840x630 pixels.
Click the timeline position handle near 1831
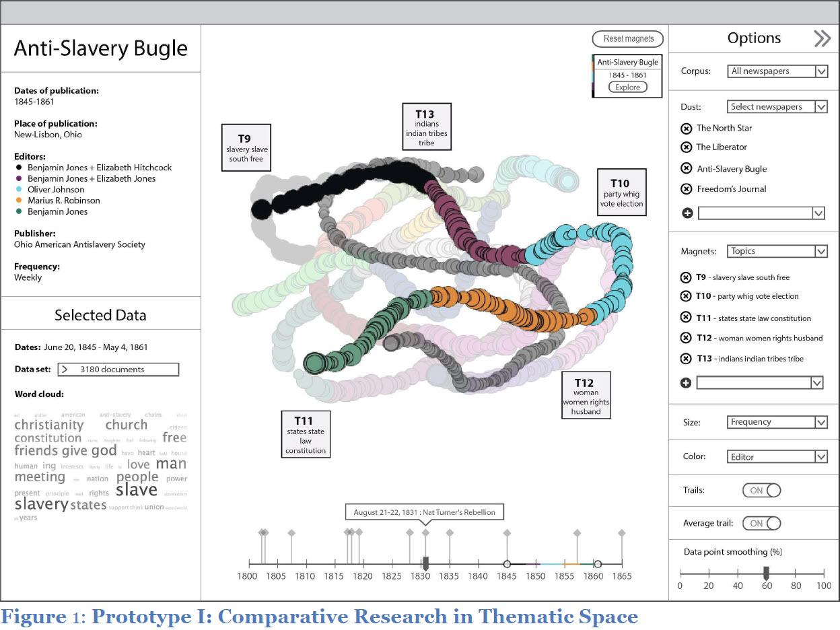pyautogui.click(x=425, y=563)
